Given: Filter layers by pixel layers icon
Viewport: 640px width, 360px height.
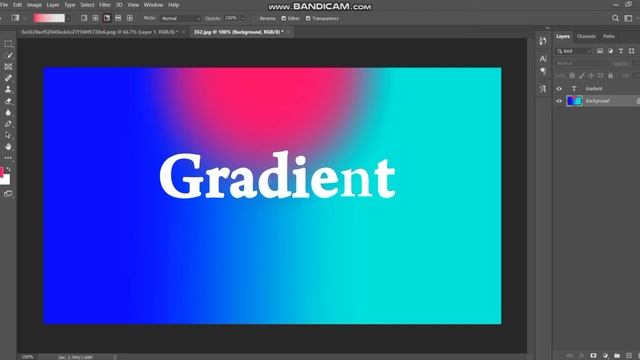Looking at the screenshot, I should (x=600, y=51).
